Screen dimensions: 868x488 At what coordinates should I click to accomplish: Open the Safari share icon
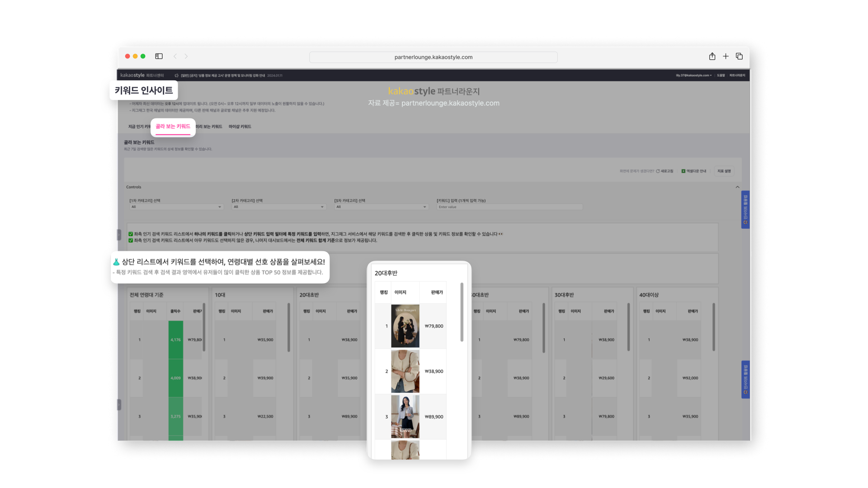point(712,56)
